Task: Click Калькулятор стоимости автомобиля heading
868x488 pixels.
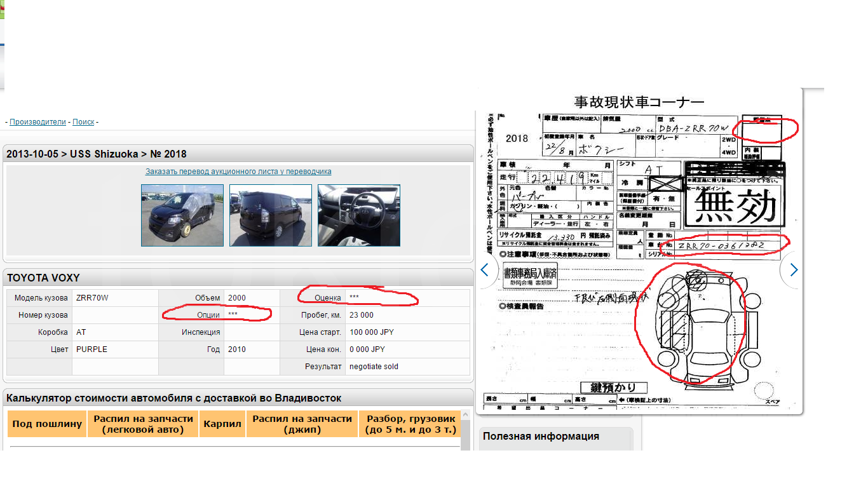Action: (173, 398)
